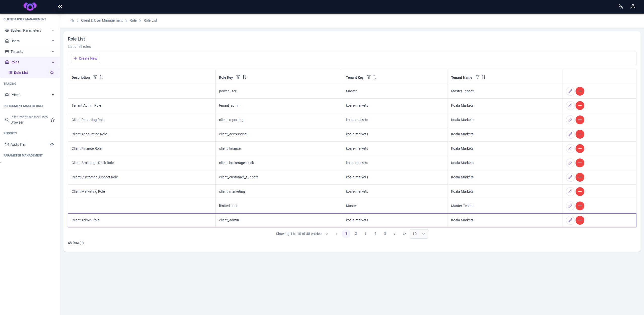The height and width of the screenshot is (315, 644).
Task: Expand the System Parameters menu
Action: (30, 30)
